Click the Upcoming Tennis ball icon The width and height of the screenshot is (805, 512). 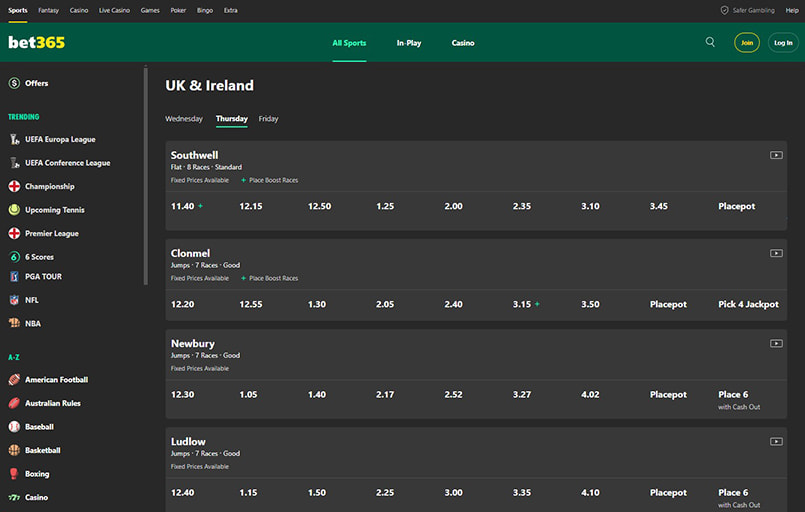click(15, 210)
